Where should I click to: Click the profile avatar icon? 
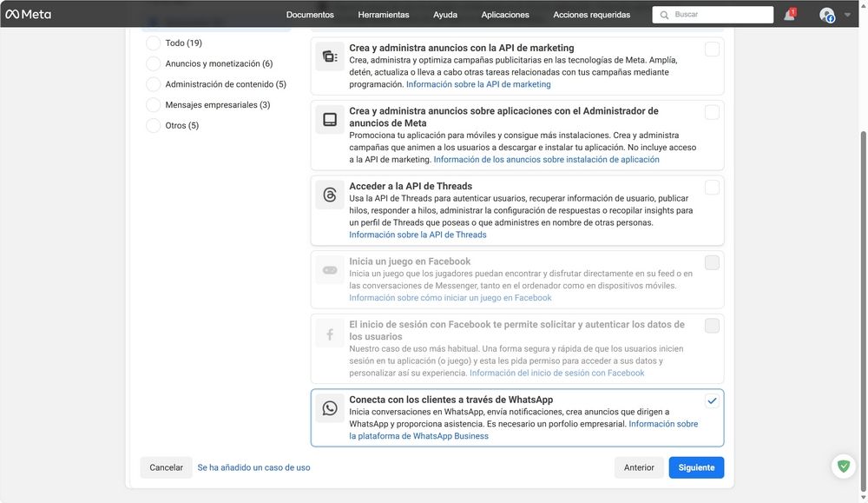point(826,14)
